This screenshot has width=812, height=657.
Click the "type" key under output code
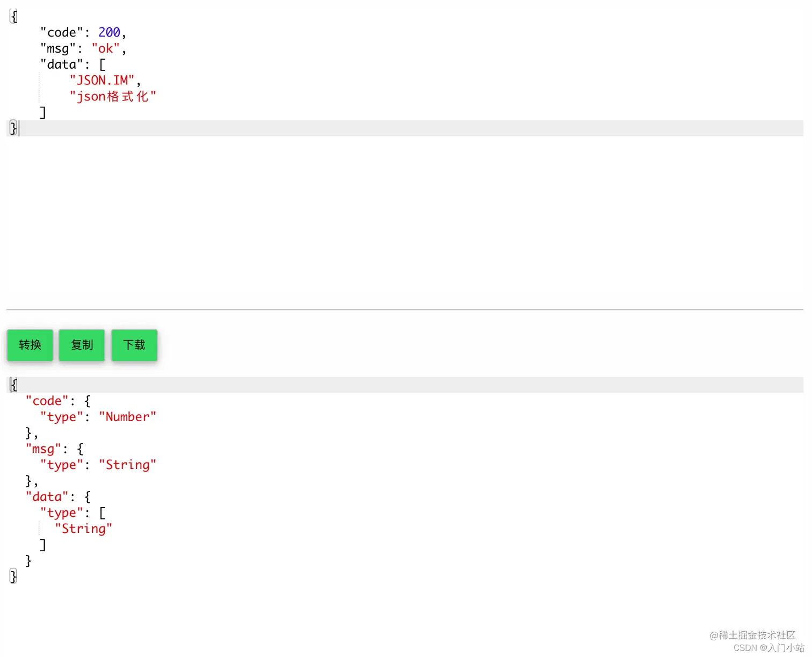coord(62,417)
